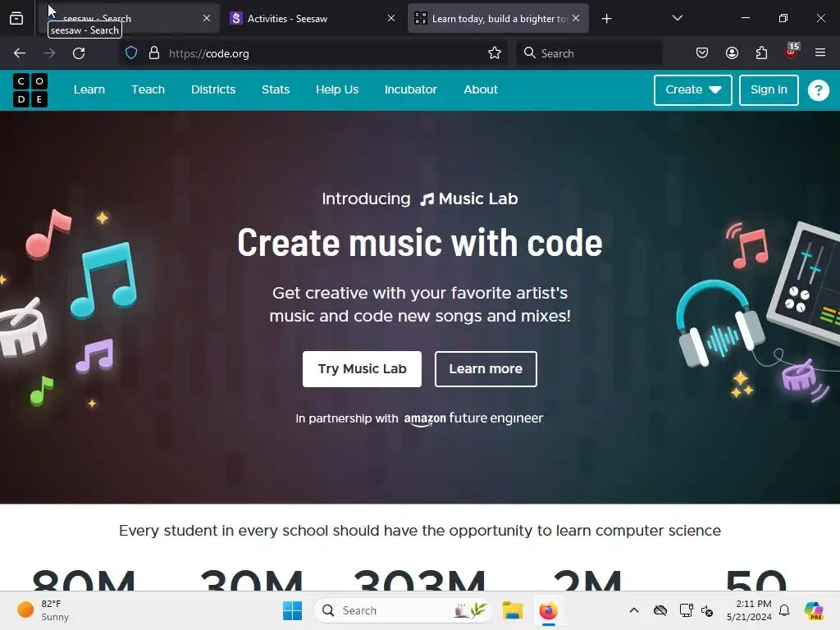
Task: Open the 82°F Sunny weather widget
Action: [43, 610]
